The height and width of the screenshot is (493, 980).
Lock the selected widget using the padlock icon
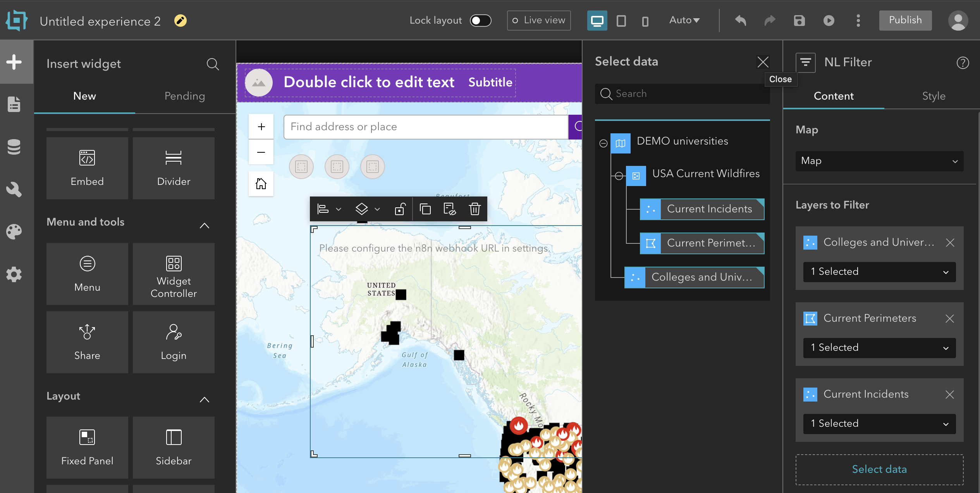point(401,209)
